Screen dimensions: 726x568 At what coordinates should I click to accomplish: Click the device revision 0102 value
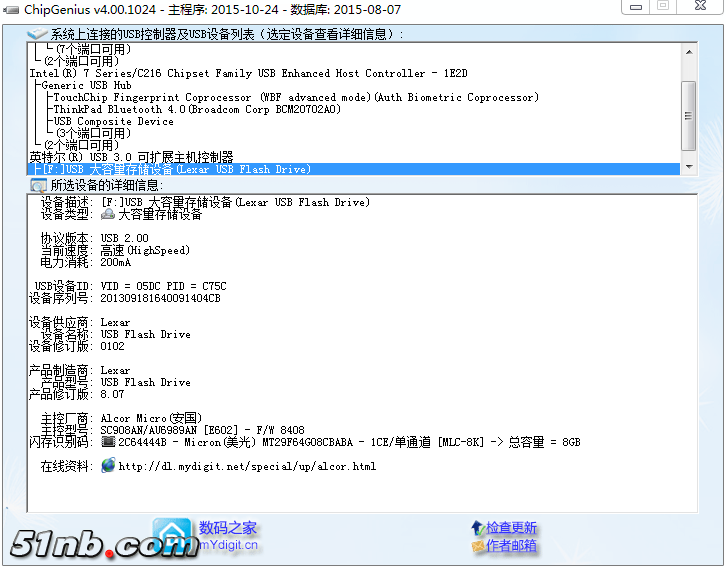(113, 346)
